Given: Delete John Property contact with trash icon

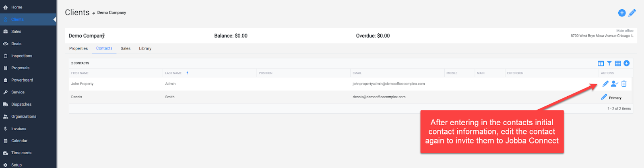Looking at the screenshot, I should point(624,84).
